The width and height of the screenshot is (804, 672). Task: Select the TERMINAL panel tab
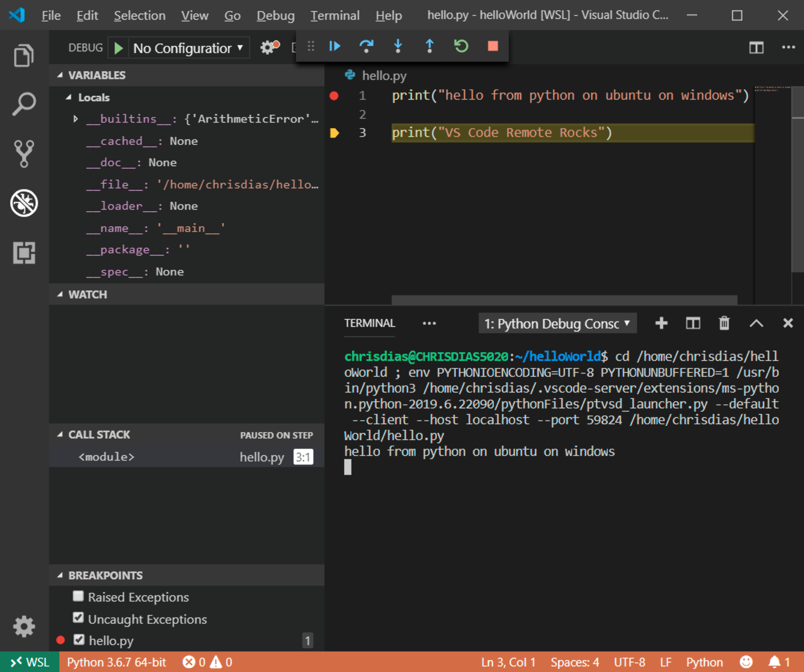[x=370, y=323]
